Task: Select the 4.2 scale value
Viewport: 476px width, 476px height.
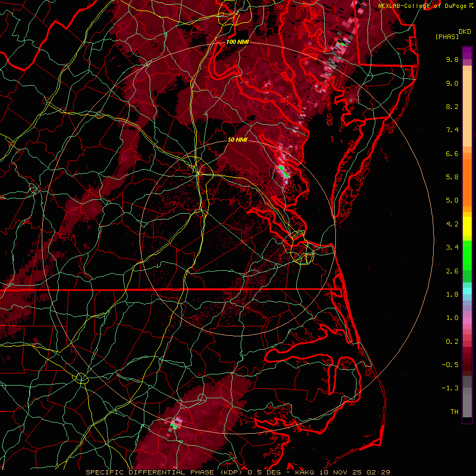Action: 452,224
